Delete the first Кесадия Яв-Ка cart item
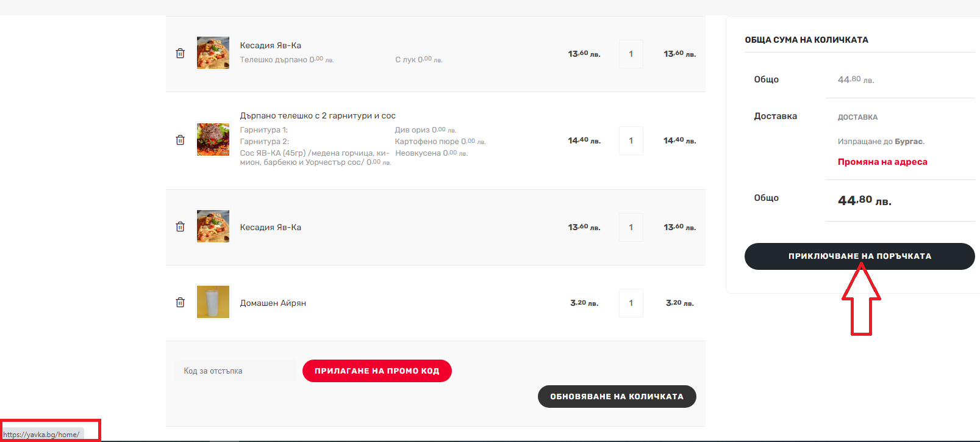 tap(180, 54)
